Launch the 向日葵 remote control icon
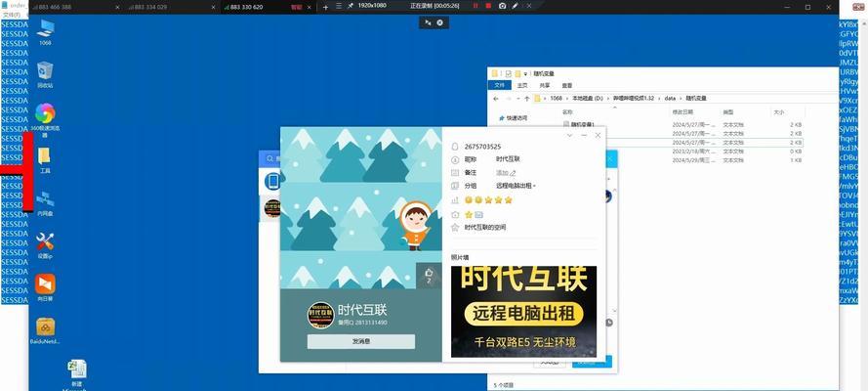Screen dimensions: 868x391 45,287
